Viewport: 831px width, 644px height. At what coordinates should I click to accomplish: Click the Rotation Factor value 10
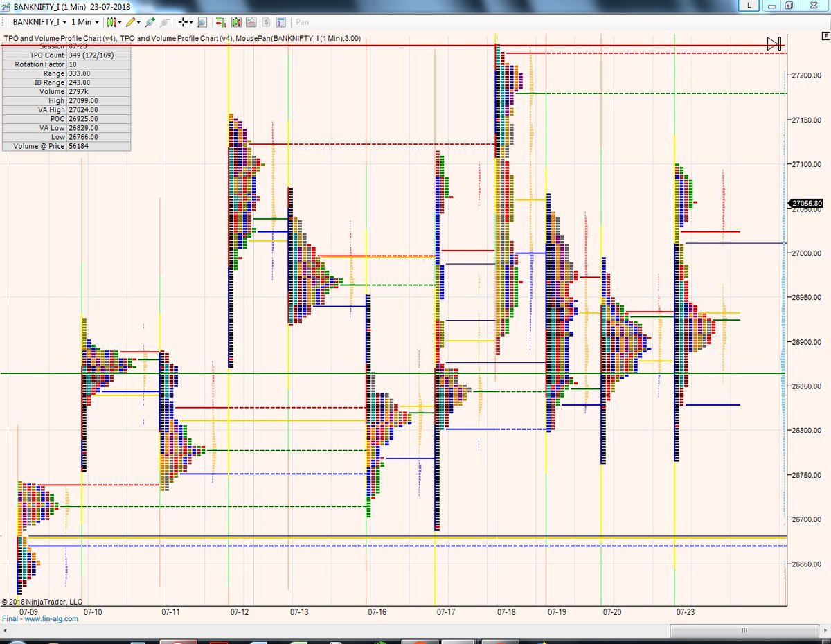coord(73,64)
